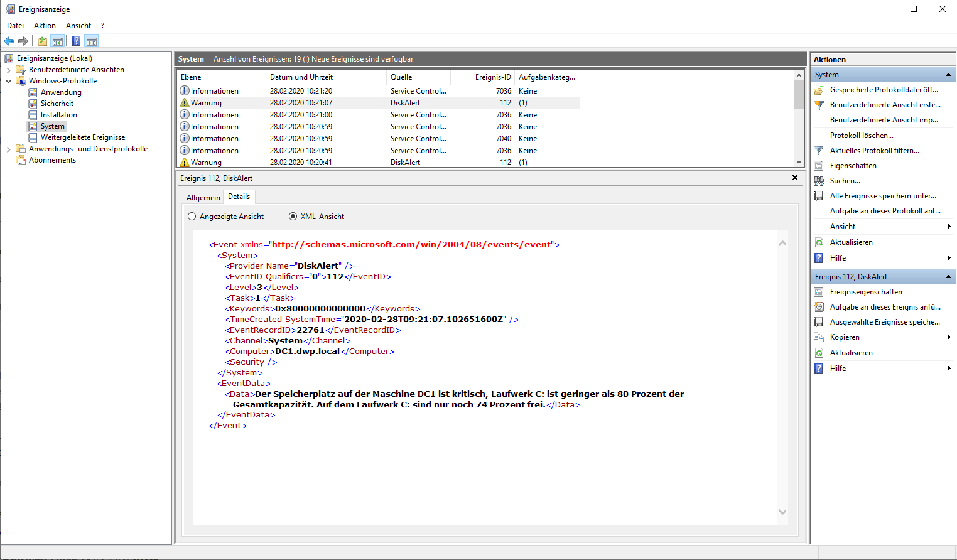Click the Kopieren icon in actions pane
The image size is (957, 560).
pyautogui.click(x=819, y=337)
